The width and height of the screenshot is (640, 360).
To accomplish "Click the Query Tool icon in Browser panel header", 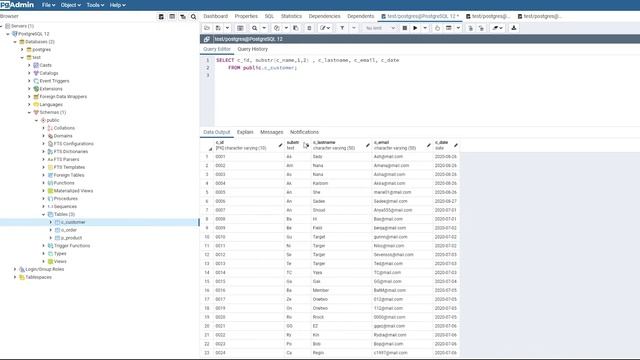I will coord(161,17).
